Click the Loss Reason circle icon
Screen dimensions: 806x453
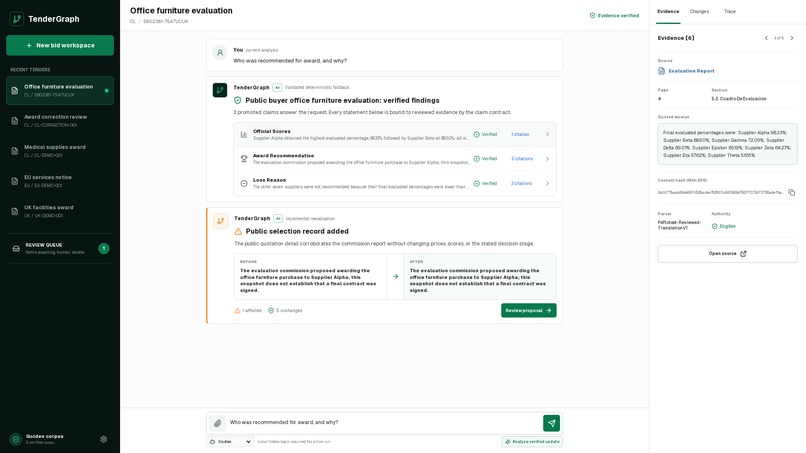click(244, 184)
